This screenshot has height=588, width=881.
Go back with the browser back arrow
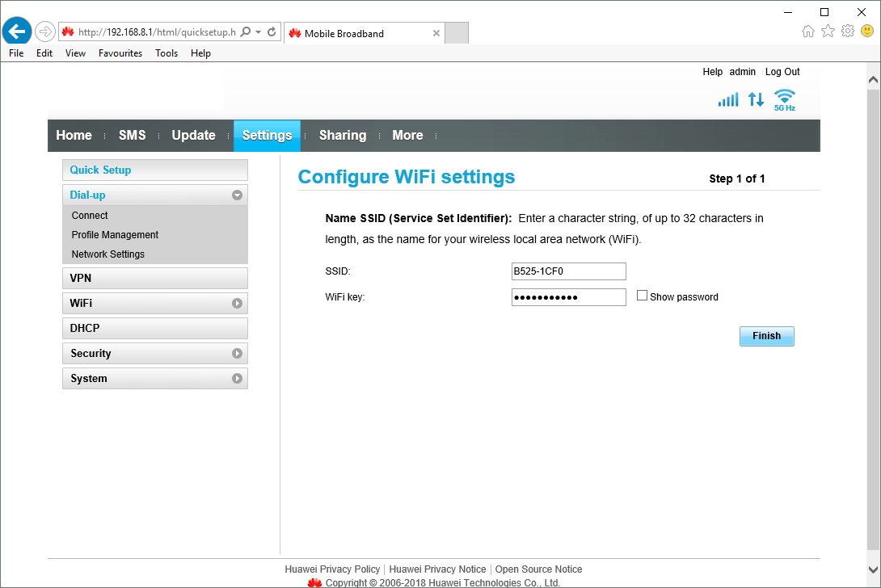pos(16,31)
